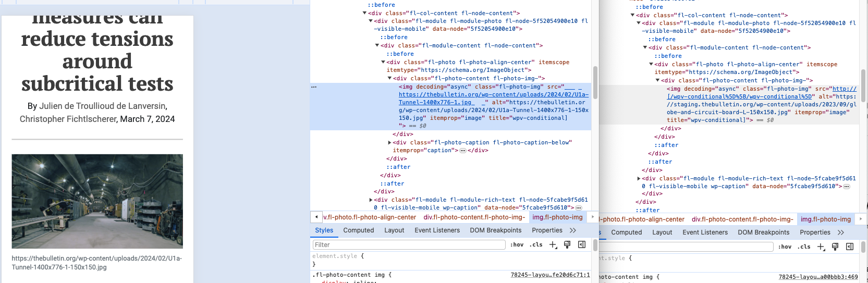This screenshot has height=283, width=868.
Task: Collapse fl-photo-align-center node in left DOM tree
Action: pos(383,62)
